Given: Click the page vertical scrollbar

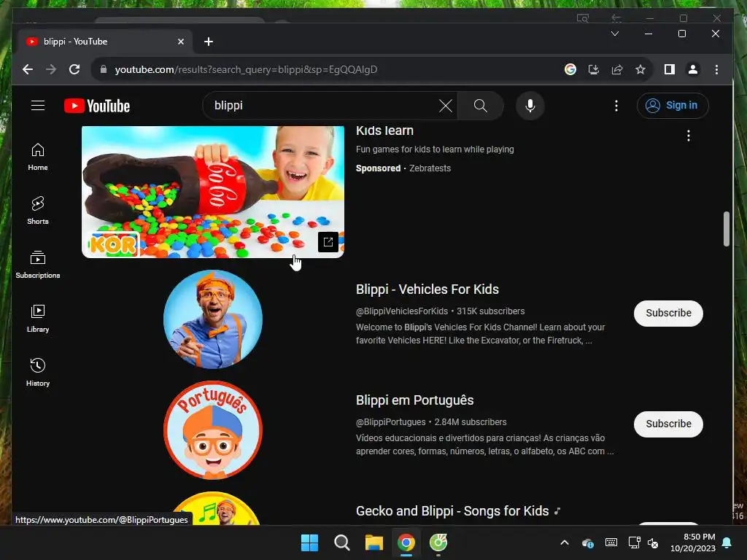Looking at the screenshot, I should click(x=726, y=229).
